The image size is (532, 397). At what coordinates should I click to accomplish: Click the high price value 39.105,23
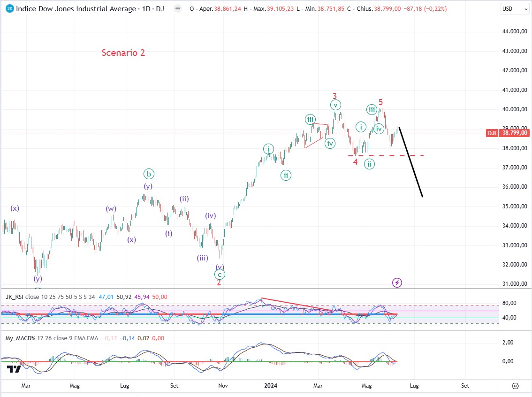coord(280,9)
